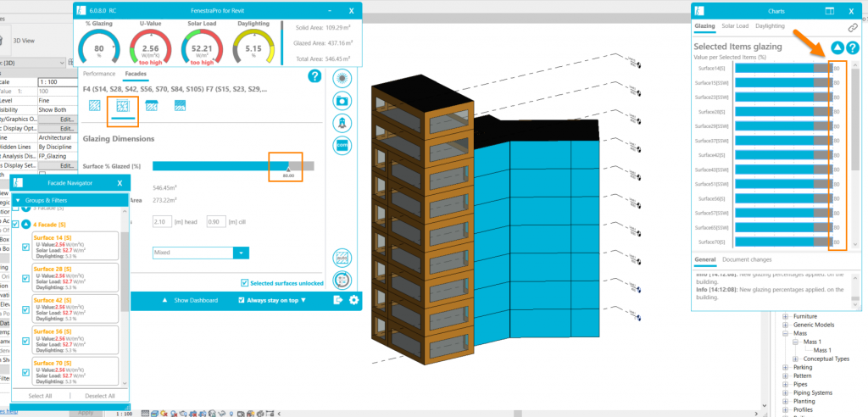Click the sun path icon in view bar
Screen dimensions: 868x417
164,413
